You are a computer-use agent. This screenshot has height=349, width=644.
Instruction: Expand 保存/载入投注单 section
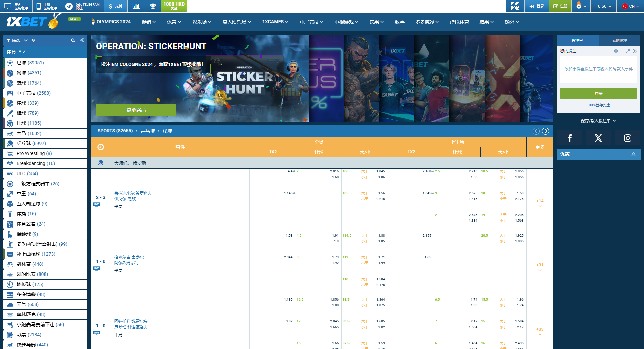coord(598,121)
